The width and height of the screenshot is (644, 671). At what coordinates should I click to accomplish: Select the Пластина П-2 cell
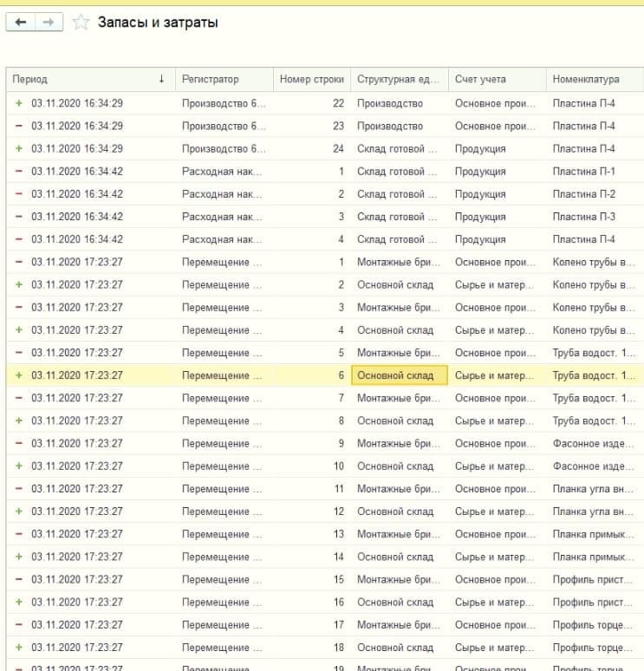coord(595,194)
